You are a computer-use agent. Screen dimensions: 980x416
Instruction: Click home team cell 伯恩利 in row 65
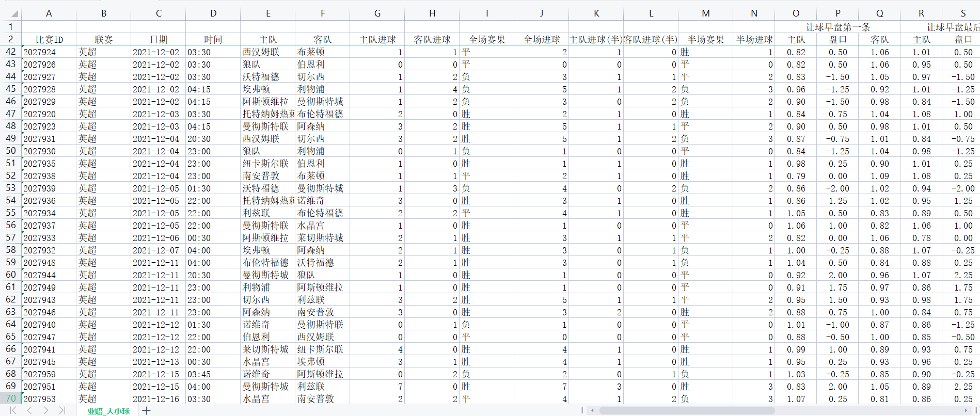(268, 337)
